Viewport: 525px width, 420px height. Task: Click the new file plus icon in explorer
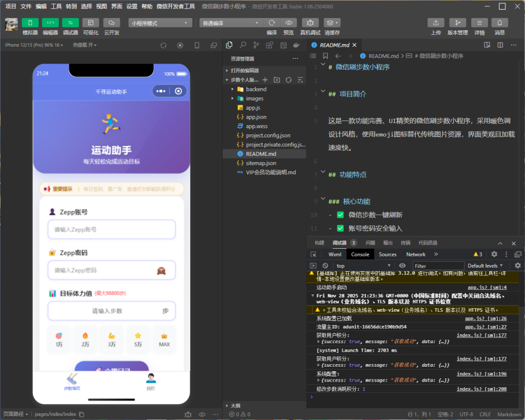point(265,80)
